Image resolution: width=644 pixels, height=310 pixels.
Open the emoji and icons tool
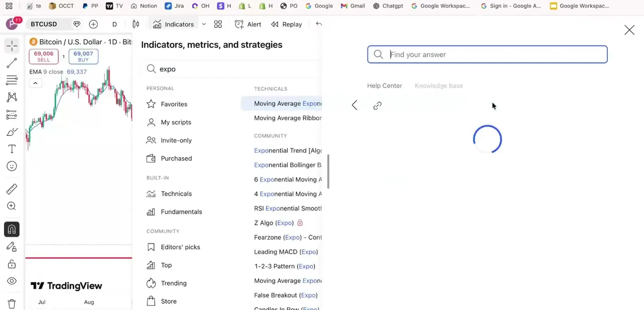12,166
